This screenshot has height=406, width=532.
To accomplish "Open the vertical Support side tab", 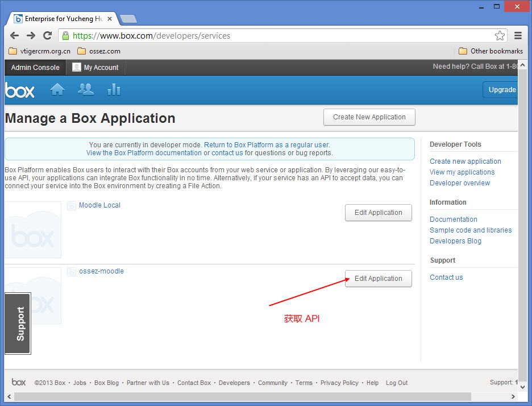I will (x=18, y=324).
